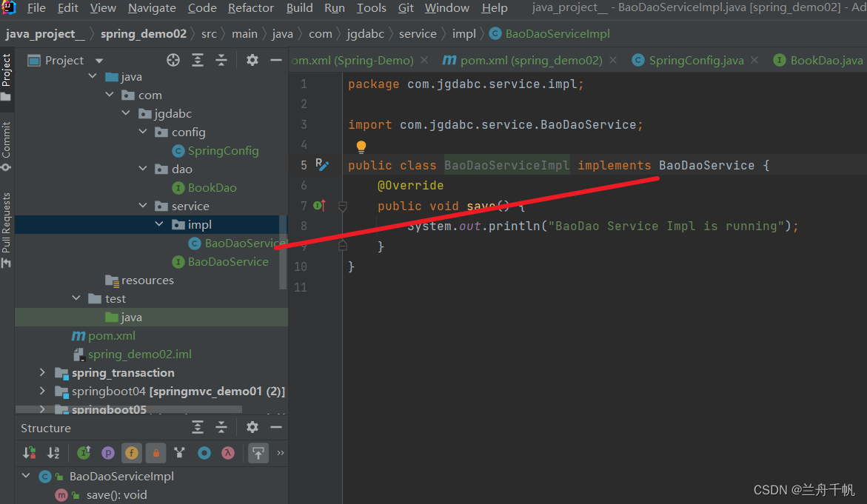This screenshot has width=867, height=504.
Task: Click the implements method gutter icon on line 7
Action: pos(320,206)
